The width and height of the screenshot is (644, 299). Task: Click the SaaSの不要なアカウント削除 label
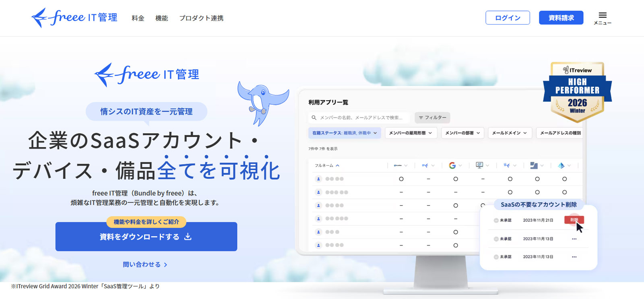[x=539, y=204]
